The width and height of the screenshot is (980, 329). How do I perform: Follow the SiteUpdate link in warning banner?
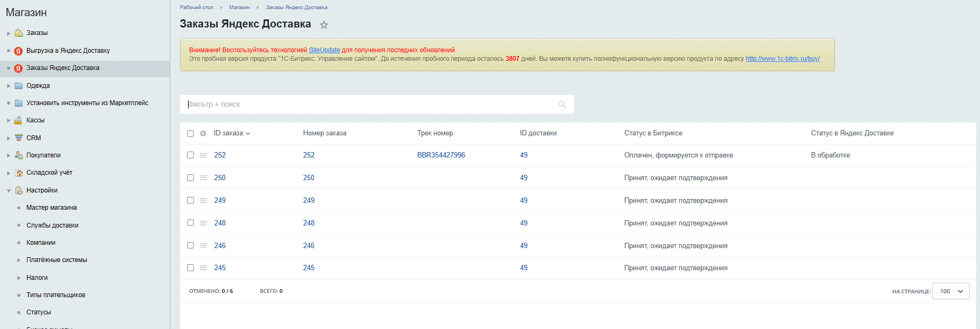click(325, 50)
